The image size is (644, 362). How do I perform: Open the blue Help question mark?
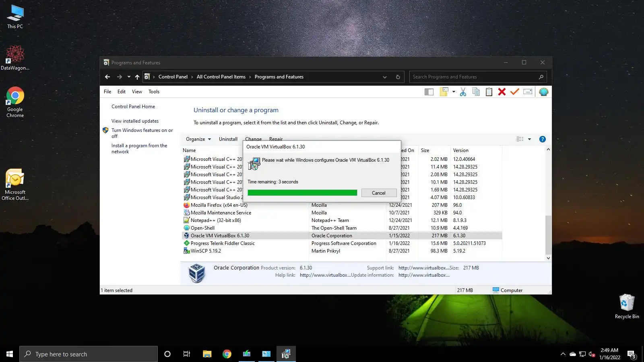tap(543, 139)
